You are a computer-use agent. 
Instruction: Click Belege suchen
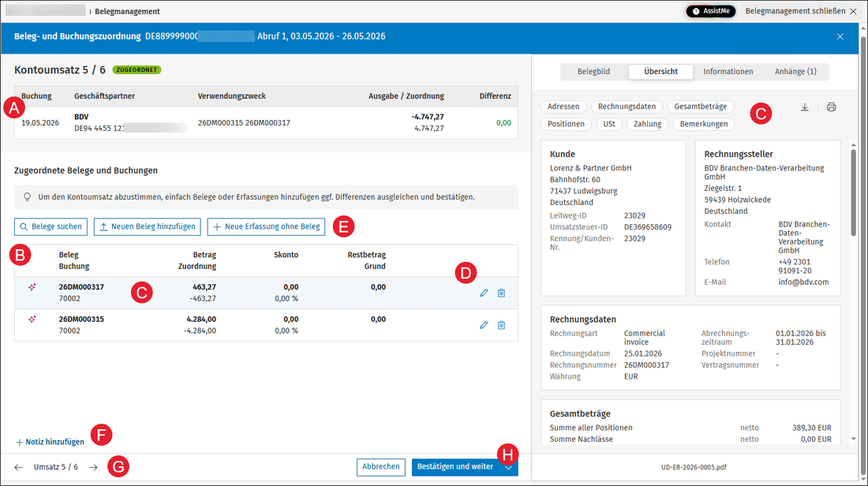tap(51, 226)
